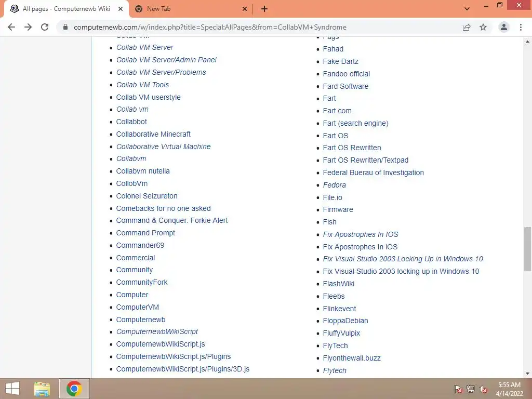Open a new tab with the plus button
532x399 pixels.
coord(264,9)
